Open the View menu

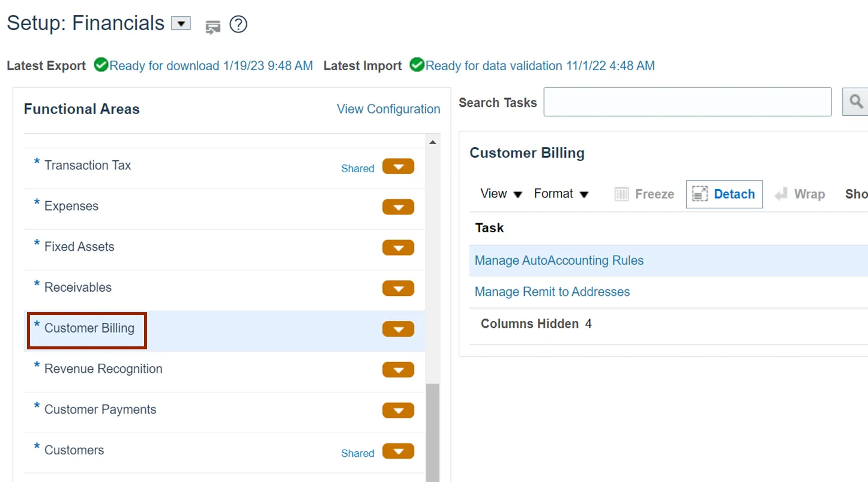pyautogui.click(x=501, y=194)
